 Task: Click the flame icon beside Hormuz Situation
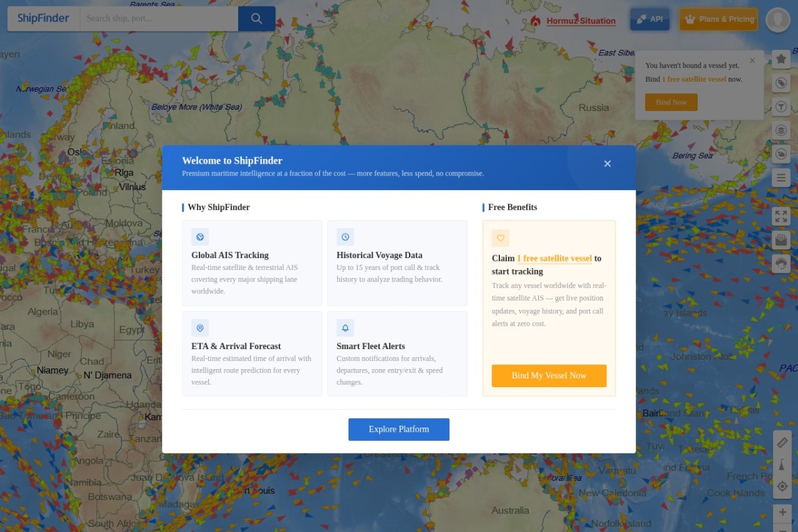[x=535, y=21]
